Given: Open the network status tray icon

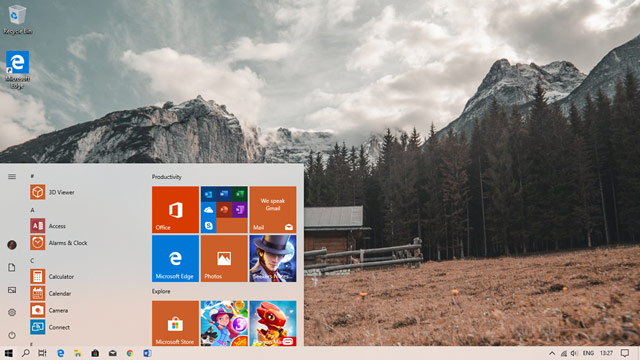Looking at the screenshot, I should coord(564,353).
